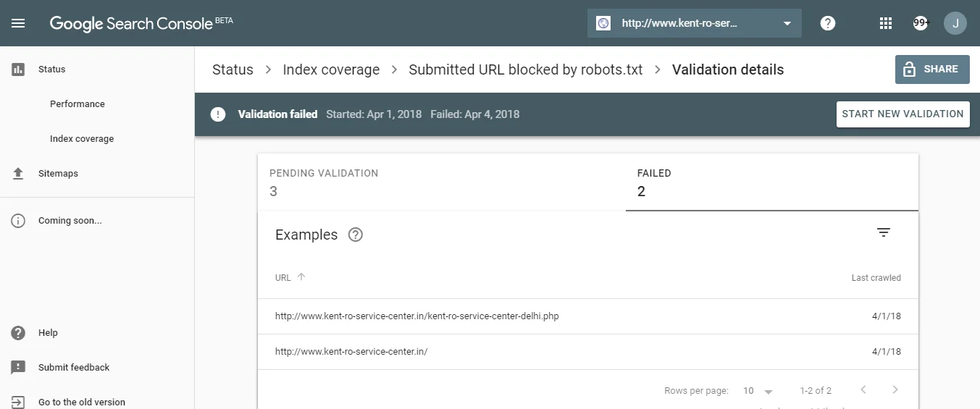Open the Google apps grid

click(885, 23)
